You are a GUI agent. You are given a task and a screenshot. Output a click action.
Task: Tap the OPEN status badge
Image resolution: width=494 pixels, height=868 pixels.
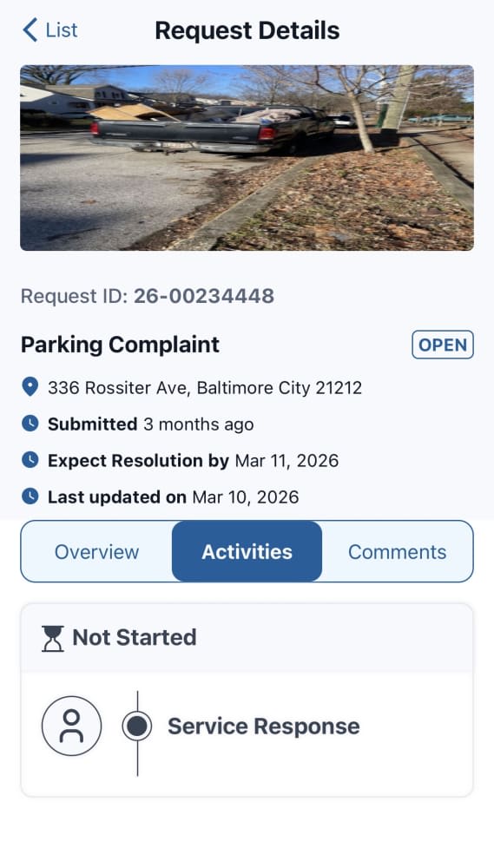(443, 345)
